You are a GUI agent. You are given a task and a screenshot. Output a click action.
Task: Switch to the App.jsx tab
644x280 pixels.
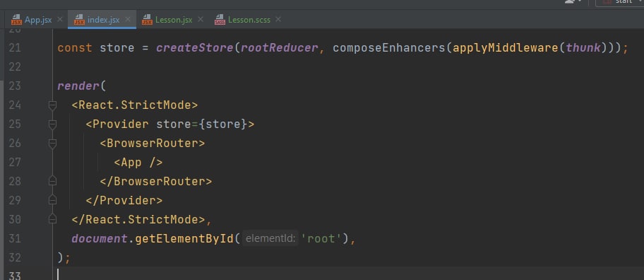pyautogui.click(x=38, y=20)
